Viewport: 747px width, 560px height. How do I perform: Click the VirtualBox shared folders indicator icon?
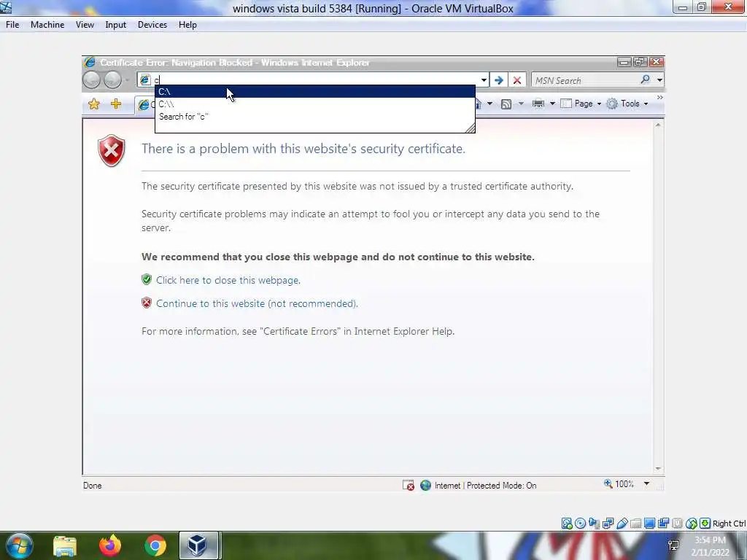(x=635, y=524)
